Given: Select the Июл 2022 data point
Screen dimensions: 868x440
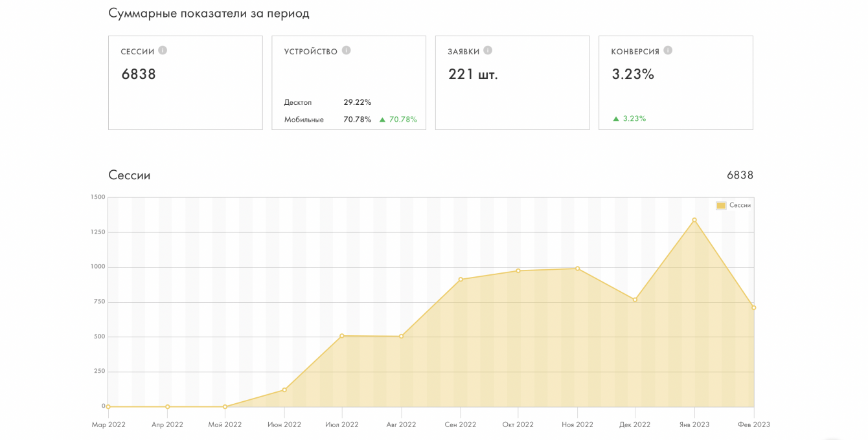Looking at the screenshot, I should point(342,336).
